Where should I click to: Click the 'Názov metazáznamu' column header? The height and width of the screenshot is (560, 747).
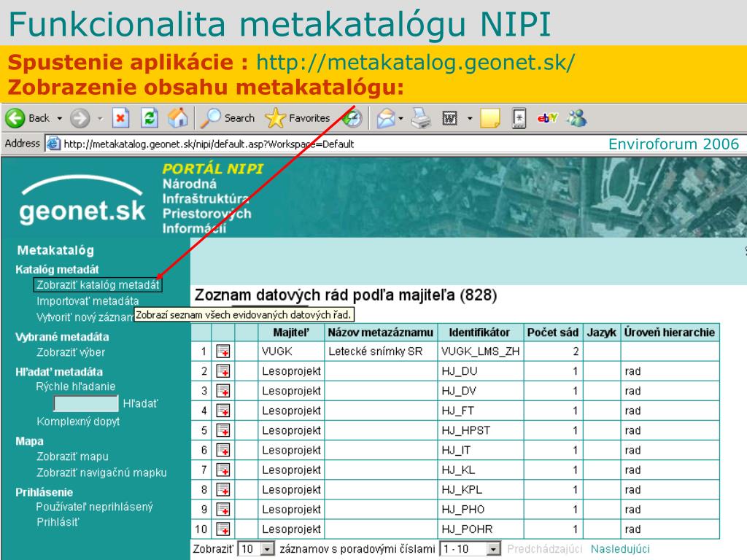click(380, 332)
